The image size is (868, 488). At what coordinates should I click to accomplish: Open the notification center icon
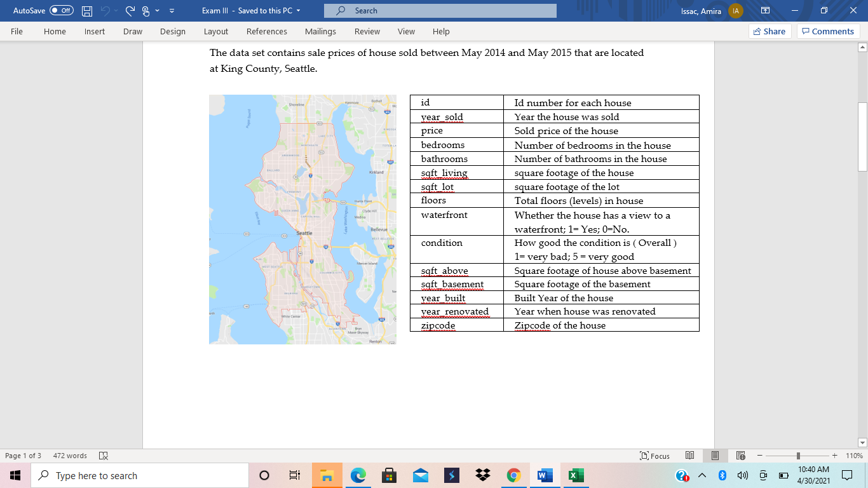point(846,475)
